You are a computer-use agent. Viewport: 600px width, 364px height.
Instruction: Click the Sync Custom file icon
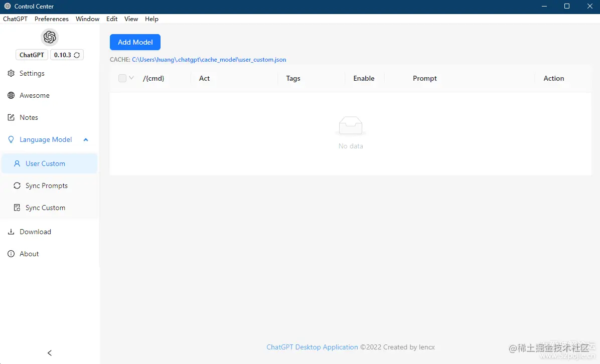coord(17,208)
